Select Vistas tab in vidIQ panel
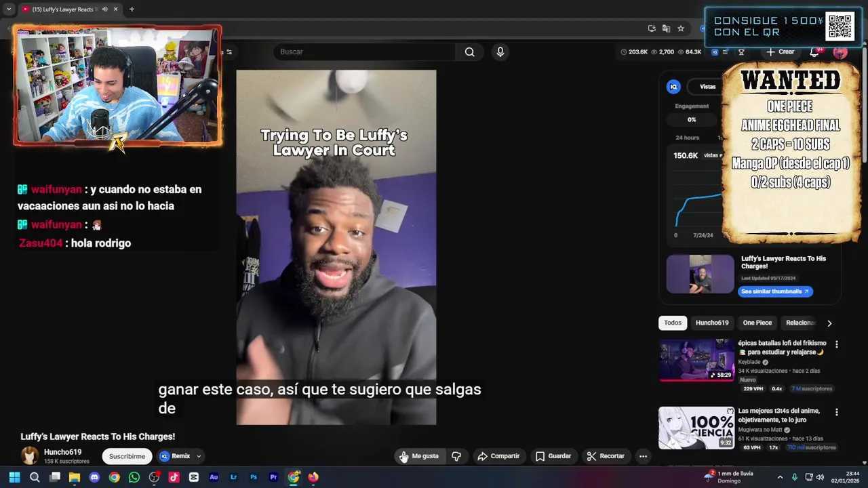The image size is (868, 488). [x=707, y=87]
